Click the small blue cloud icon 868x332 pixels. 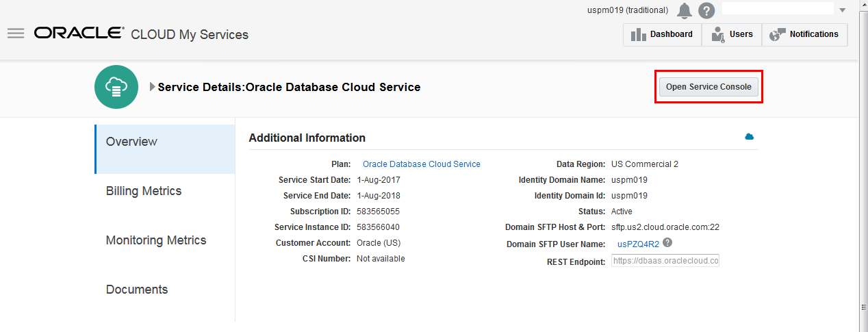749,137
